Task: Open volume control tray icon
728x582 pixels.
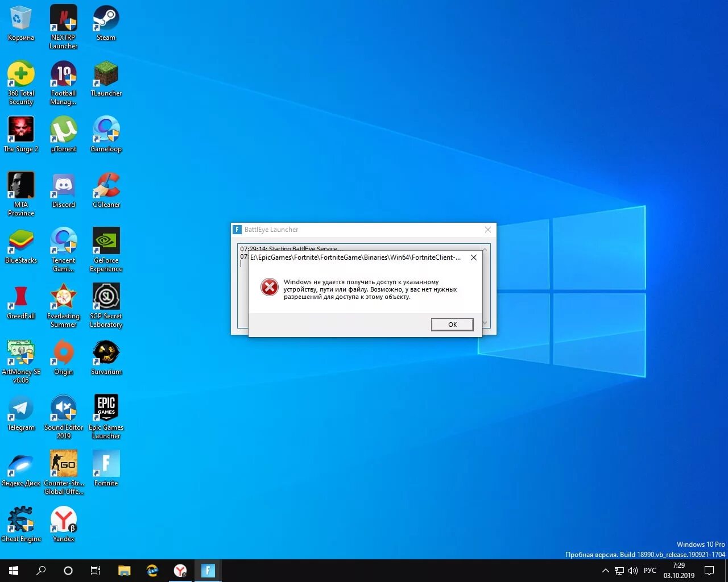Action: [x=633, y=571]
